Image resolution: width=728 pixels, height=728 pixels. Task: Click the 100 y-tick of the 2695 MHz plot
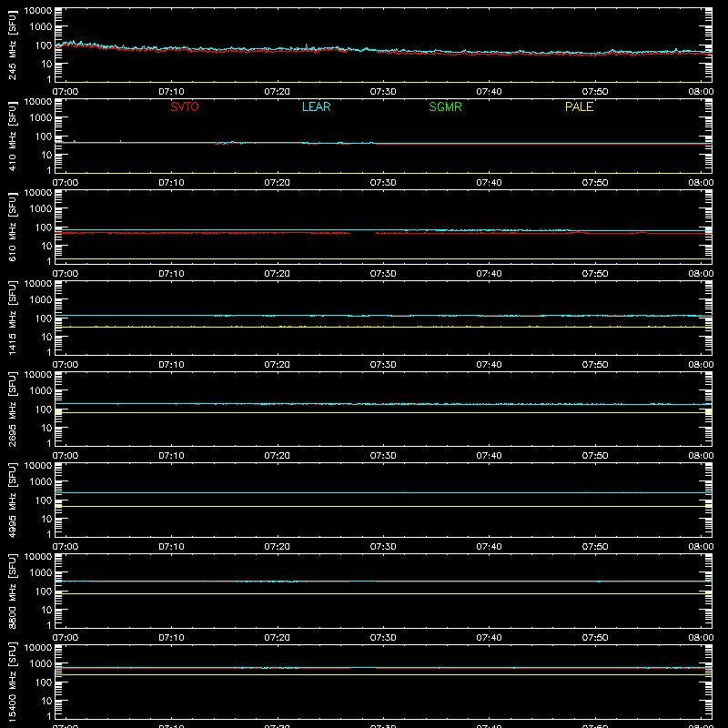[44, 409]
